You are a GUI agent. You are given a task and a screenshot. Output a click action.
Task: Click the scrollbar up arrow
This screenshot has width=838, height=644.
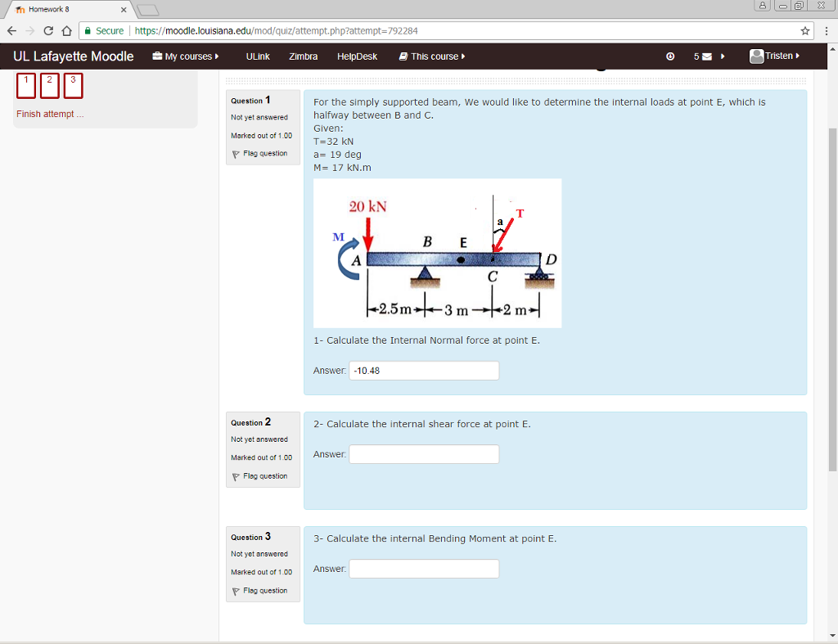pos(832,48)
